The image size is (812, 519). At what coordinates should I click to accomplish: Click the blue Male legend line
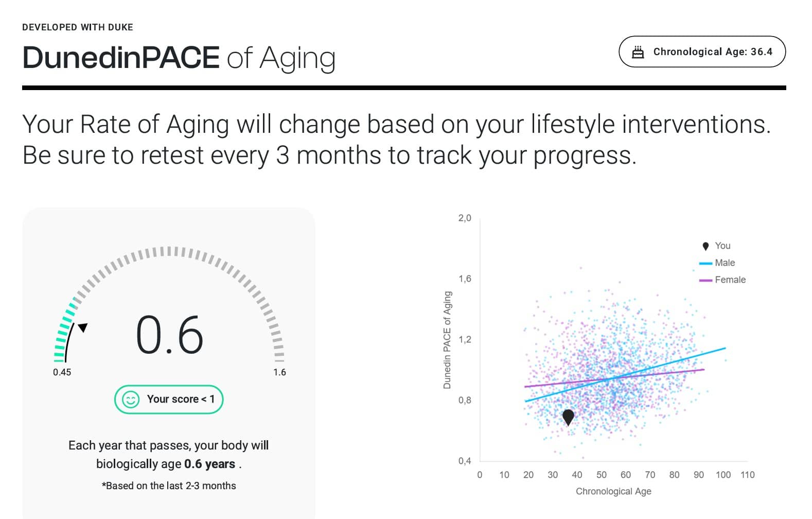pyautogui.click(x=705, y=263)
